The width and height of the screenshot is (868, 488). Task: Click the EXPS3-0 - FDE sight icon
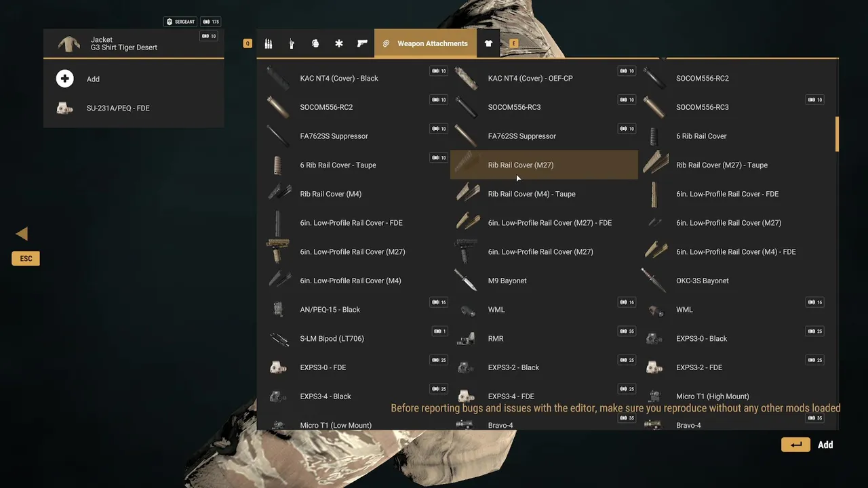[279, 367]
